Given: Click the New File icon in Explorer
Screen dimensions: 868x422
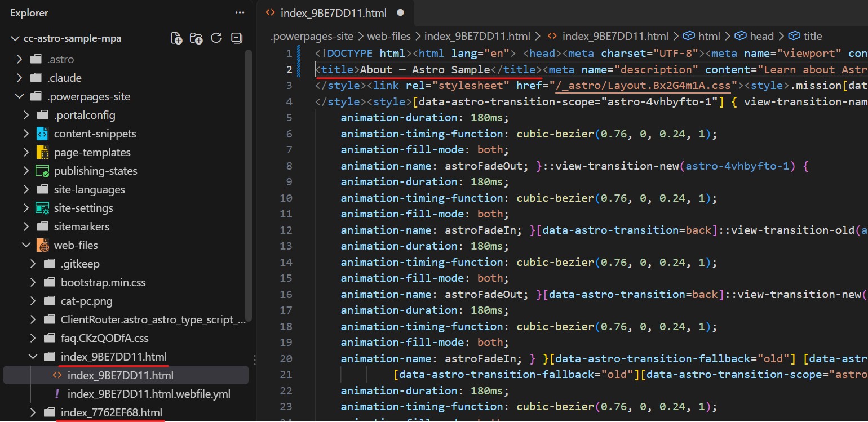Looking at the screenshot, I should coord(176,38).
